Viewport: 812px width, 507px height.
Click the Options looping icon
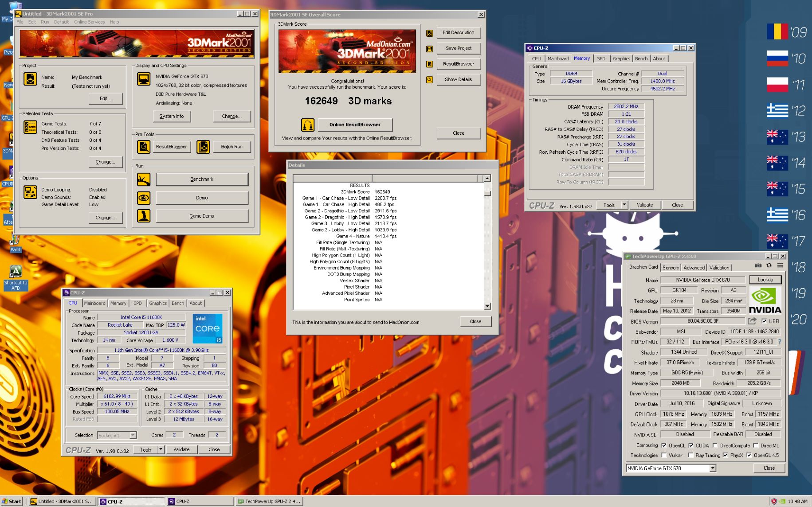[30, 192]
